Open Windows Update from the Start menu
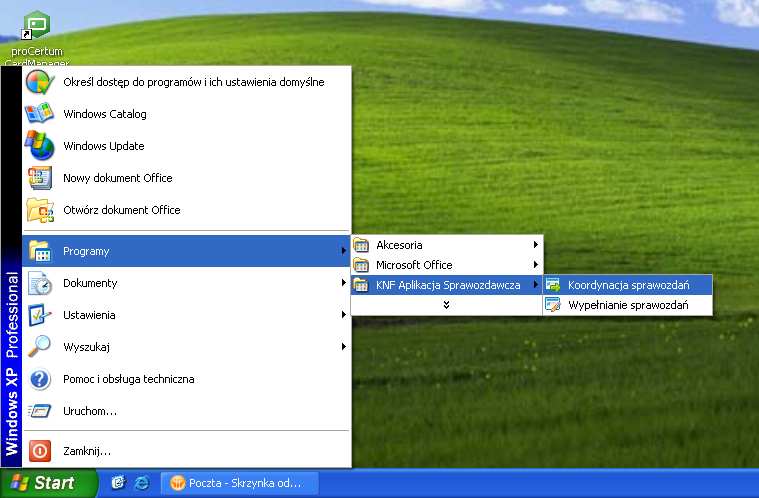 pyautogui.click(x=186, y=146)
